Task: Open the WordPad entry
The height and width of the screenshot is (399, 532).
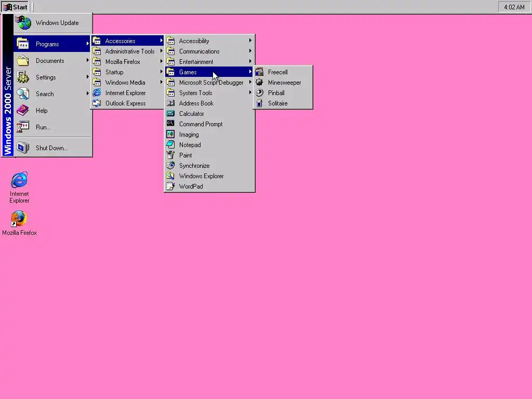Action: click(x=209, y=187)
